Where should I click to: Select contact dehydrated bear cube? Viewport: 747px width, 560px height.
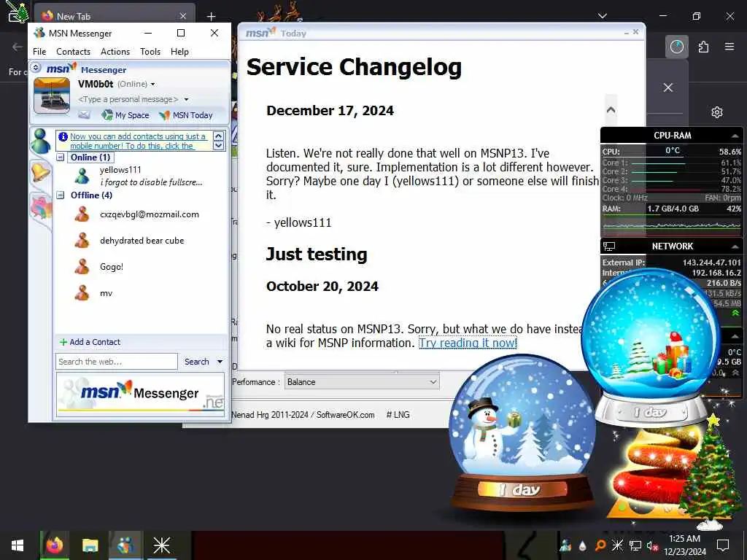coord(142,241)
